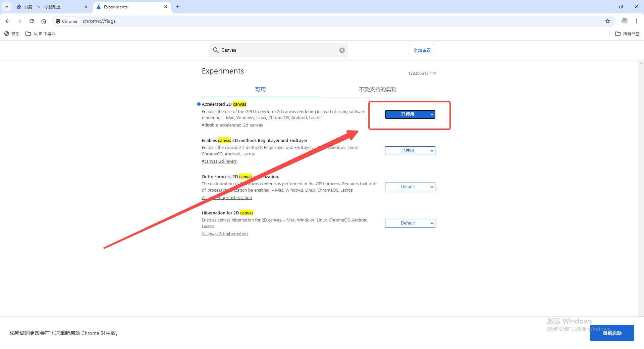Go to the home page icon

point(44,21)
